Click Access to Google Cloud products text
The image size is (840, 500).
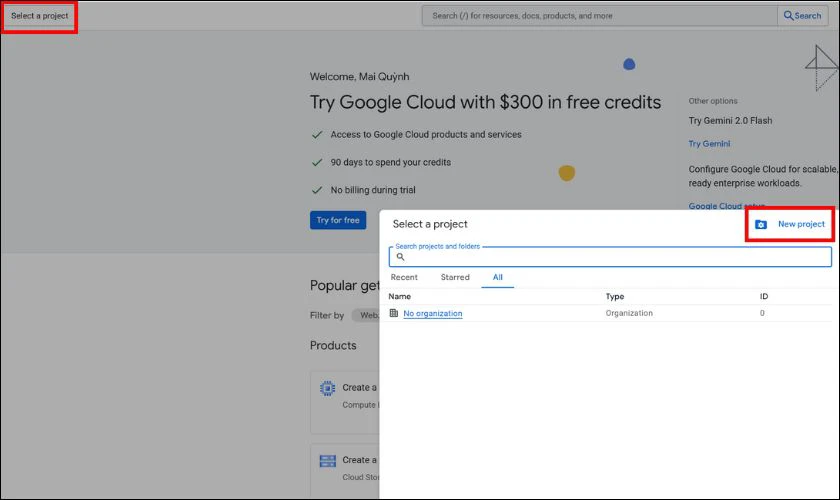tap(426, 135)
